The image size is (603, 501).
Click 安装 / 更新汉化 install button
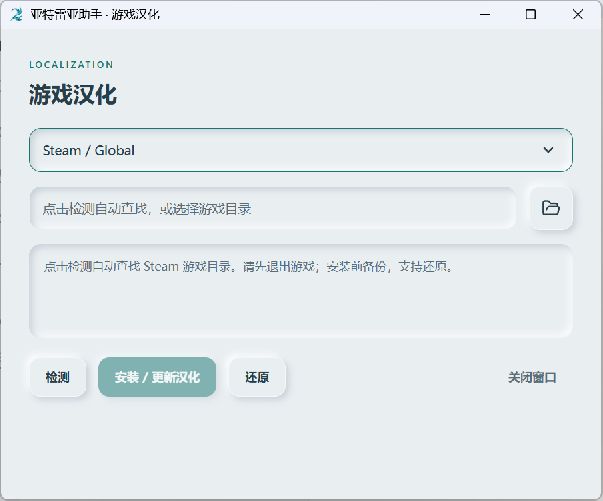point(157,377)
